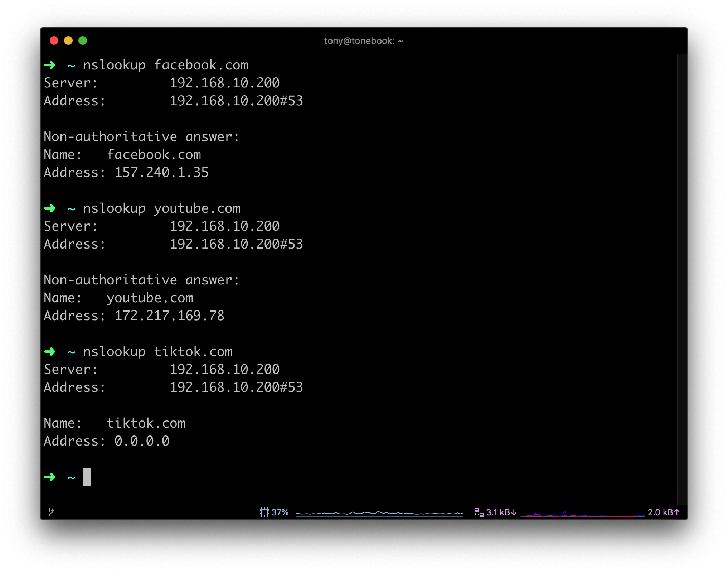
Task: Click the terminal vertical scrollbar
Action: coord(682,279)
